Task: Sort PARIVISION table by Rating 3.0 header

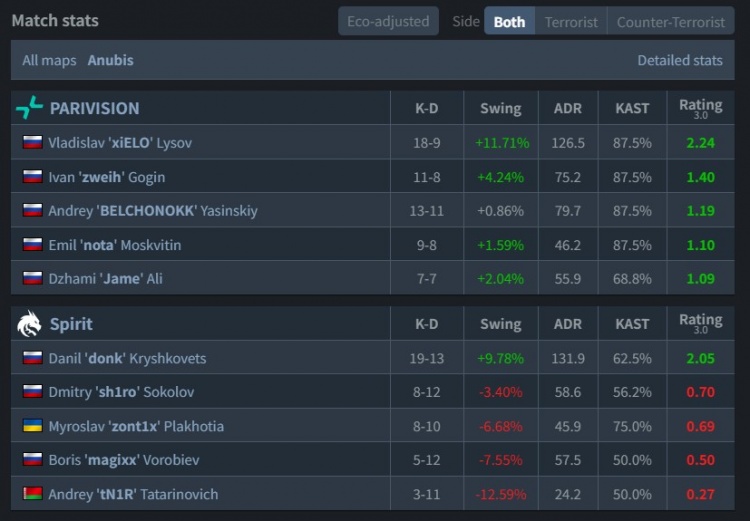Action: [x=700, y=108]
